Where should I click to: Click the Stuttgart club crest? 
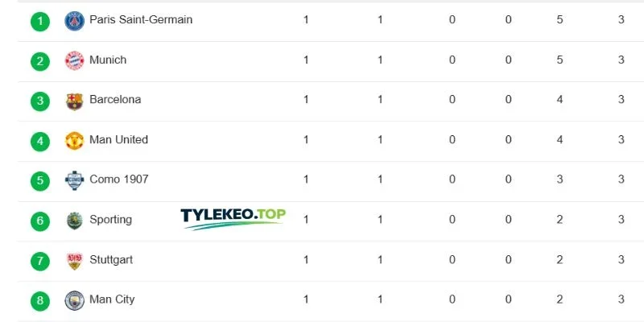tap(74, 261)
